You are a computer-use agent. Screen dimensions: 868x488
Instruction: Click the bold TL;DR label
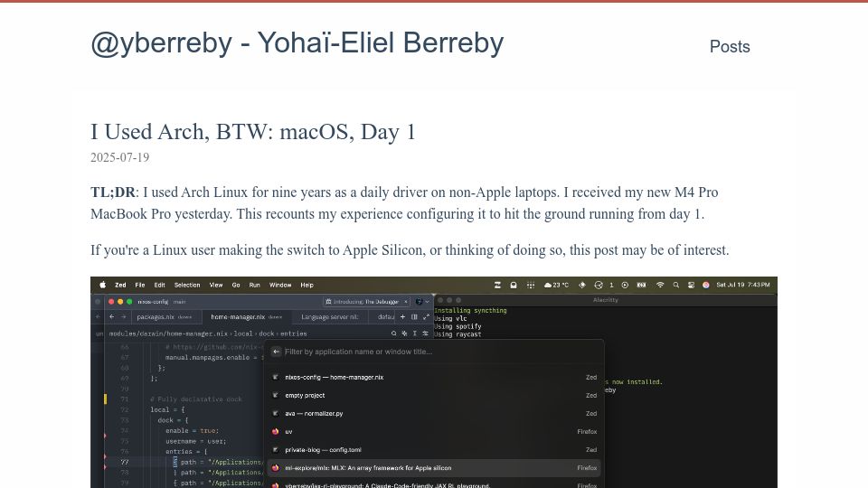[113, 192]
